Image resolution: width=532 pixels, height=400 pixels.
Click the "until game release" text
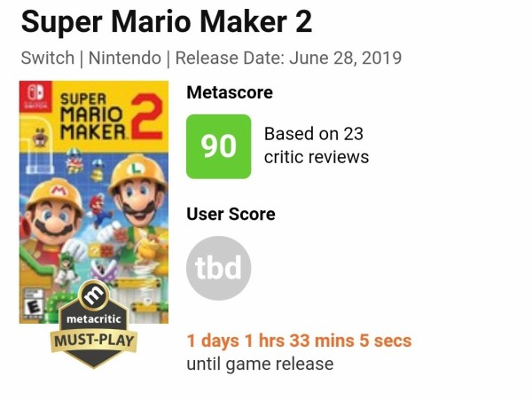[x=260, y=364]
